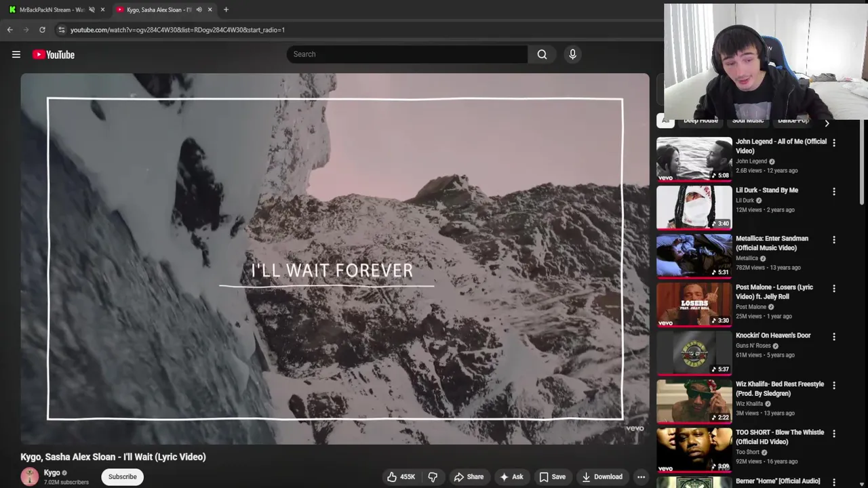Open Metallica Enter Sandman thumbnail
The image size is (868, 488).
(x=694, y=256)
